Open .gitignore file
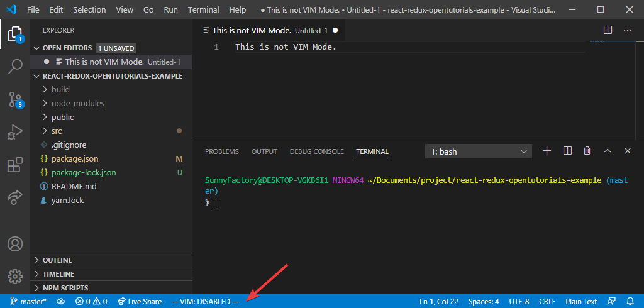 [69, 145]
